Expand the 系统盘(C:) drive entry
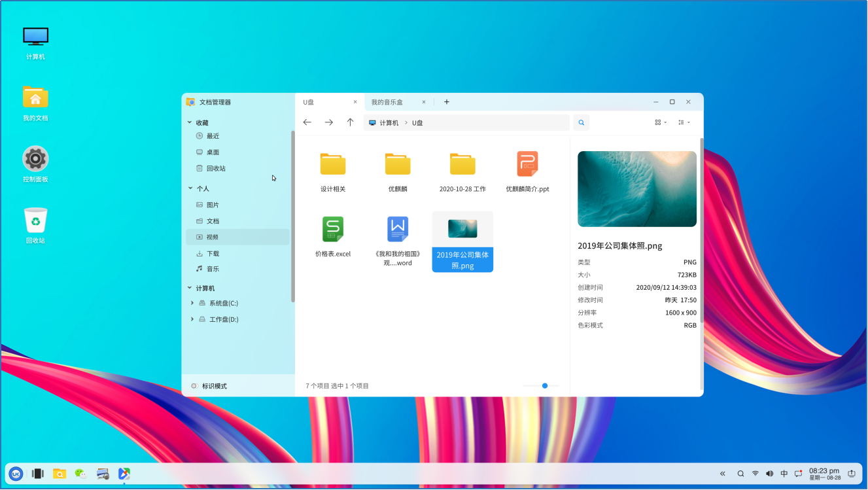The height and width of the screenshot is (490, 868). 192,303
